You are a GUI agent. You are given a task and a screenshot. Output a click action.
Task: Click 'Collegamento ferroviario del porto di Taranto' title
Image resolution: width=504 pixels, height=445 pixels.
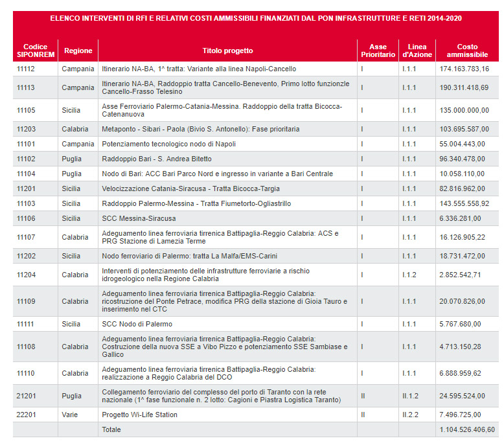click(x=222, y=396)
